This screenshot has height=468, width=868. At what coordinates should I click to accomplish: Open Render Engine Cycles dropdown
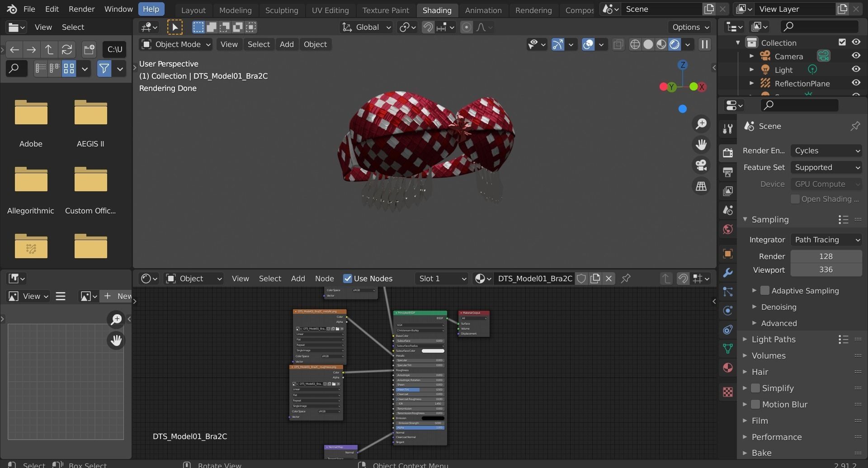(826, 151)
